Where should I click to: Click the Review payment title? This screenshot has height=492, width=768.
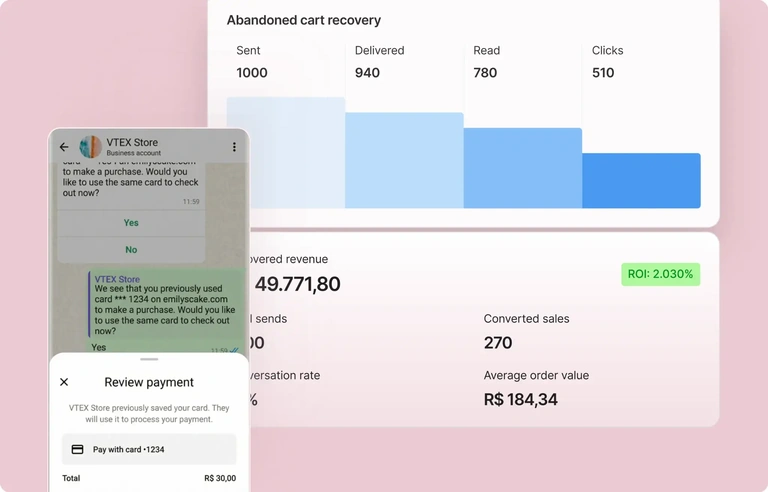click(149, 382)
